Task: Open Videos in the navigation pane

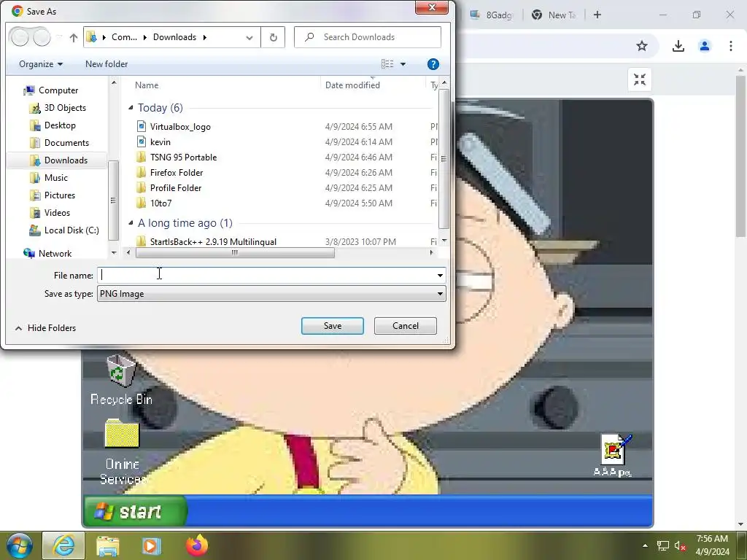Action: (x=57, y=213)
